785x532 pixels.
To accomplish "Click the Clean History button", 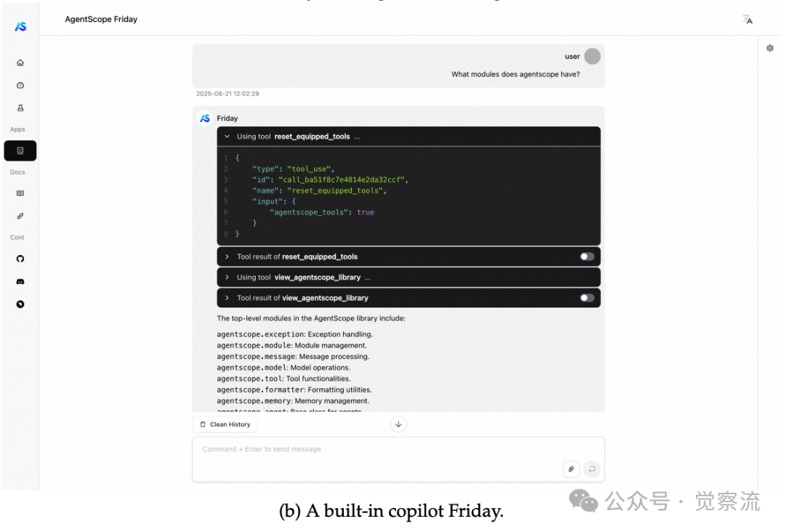I will 225,424.
